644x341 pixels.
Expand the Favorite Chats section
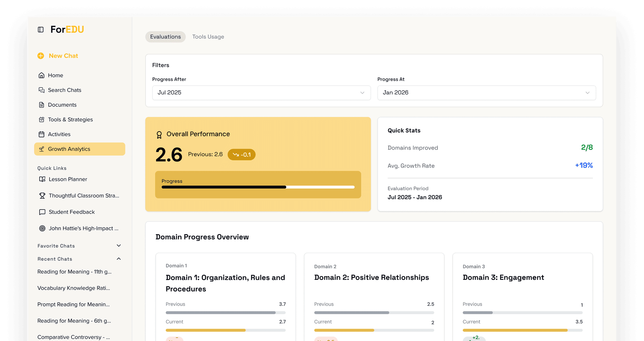118,246
